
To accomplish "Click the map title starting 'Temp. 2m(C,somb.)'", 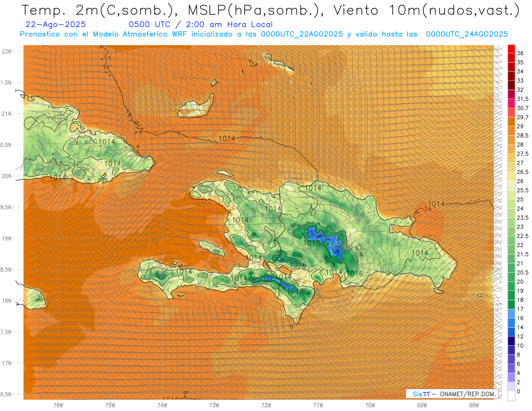I will point(270,10).
